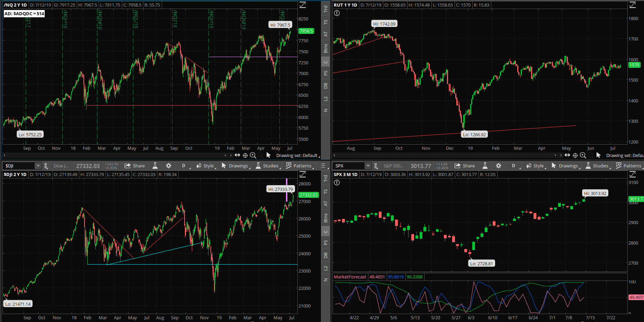644x322 pixels.
Task: Click the SPX symbol input field
Action: pos(349,166)
